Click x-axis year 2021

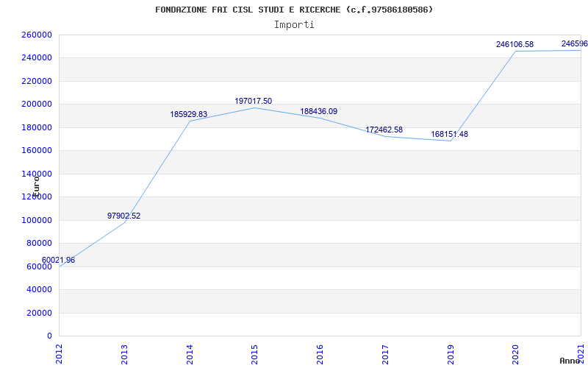click(581, 354)
